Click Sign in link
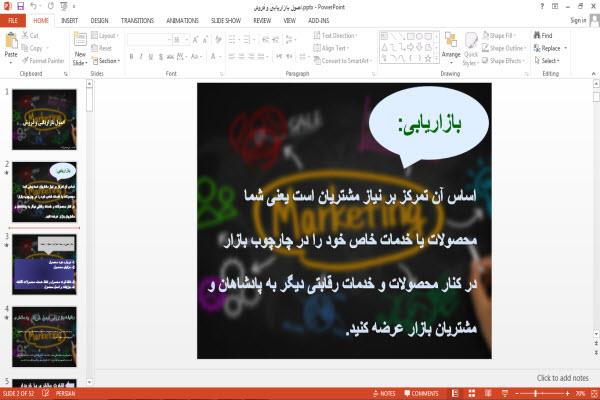600x400 pixels. coord(578,20)
